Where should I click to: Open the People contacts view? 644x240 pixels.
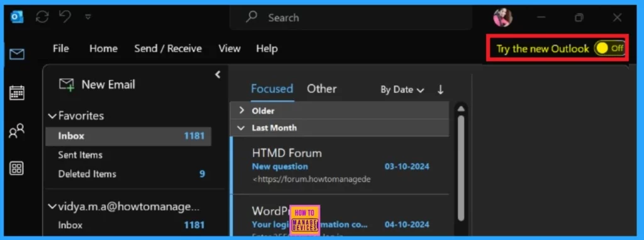tap(17, 131)
